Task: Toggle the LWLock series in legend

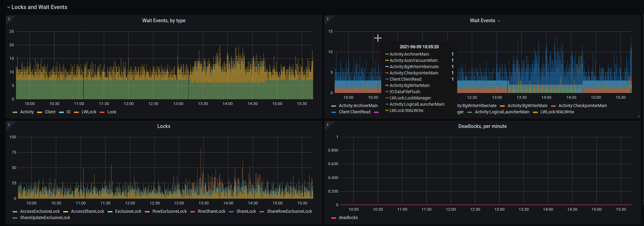Action: 89,112
